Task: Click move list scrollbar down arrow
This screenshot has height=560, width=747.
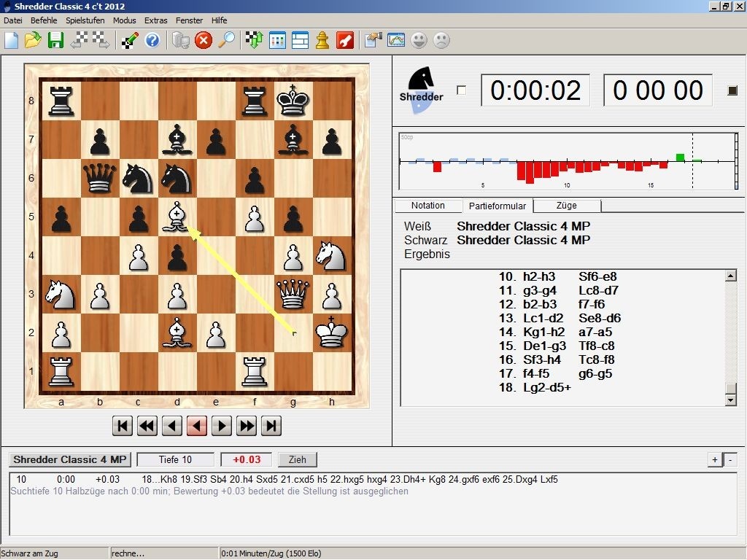Action: coord(731,400)
